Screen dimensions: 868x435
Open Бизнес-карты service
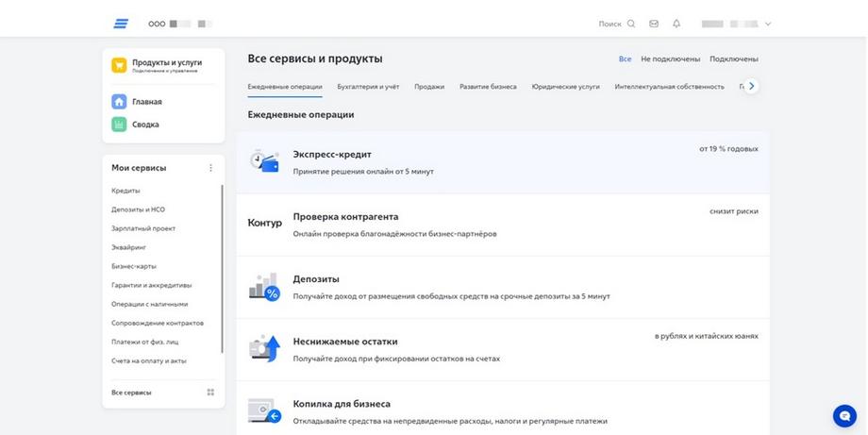tap(134, 266)
